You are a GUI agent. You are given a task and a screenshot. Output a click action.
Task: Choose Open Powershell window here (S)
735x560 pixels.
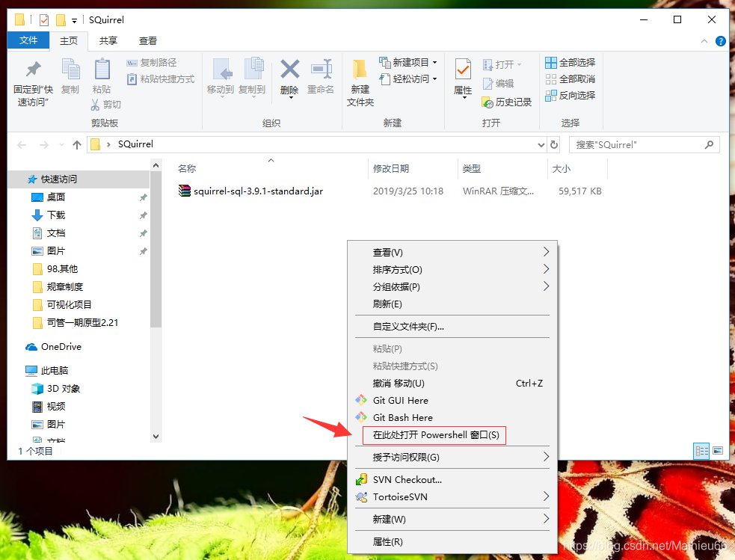click(x=452, y=435)
